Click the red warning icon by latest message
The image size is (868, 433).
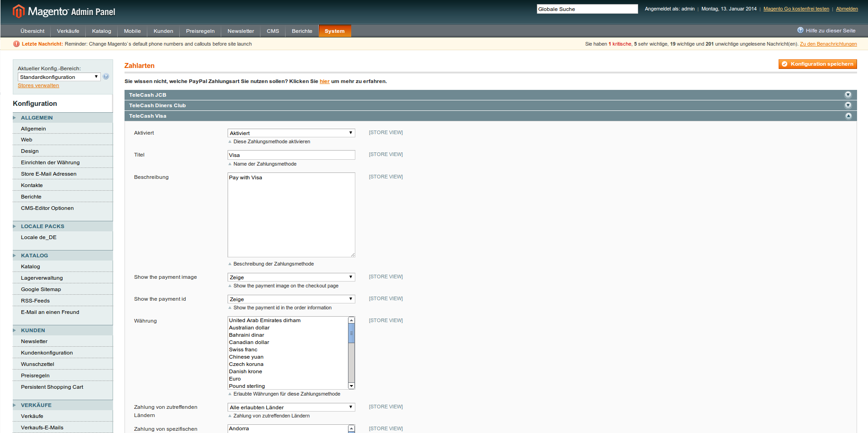click(16, 44)
